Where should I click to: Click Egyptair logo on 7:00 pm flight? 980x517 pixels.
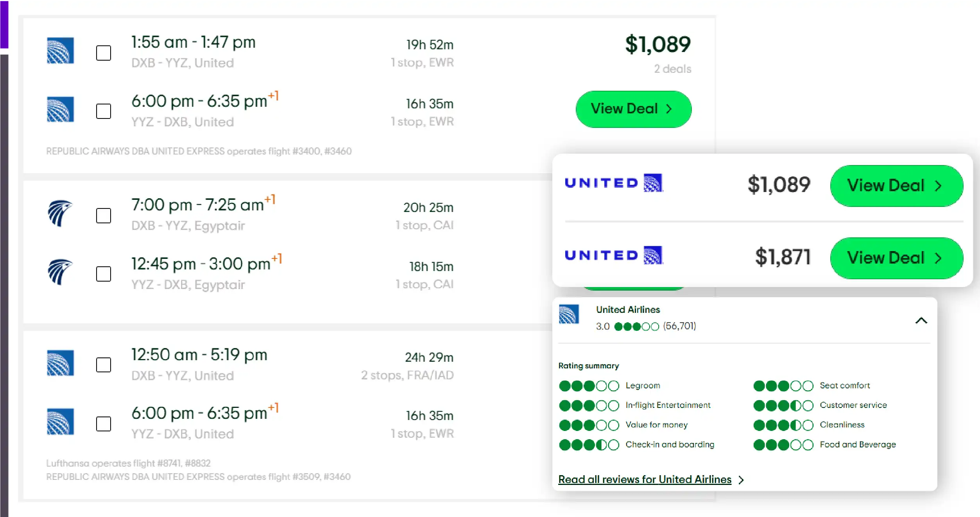point(60,213)
